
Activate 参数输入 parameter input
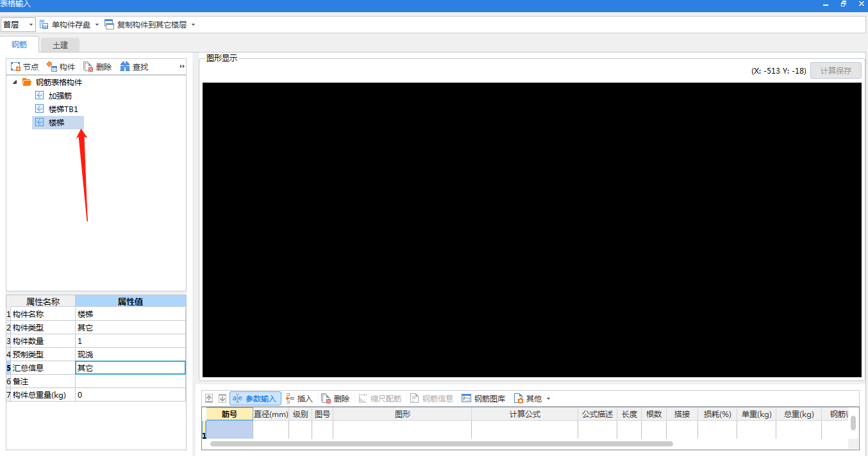tap(255, 398)
